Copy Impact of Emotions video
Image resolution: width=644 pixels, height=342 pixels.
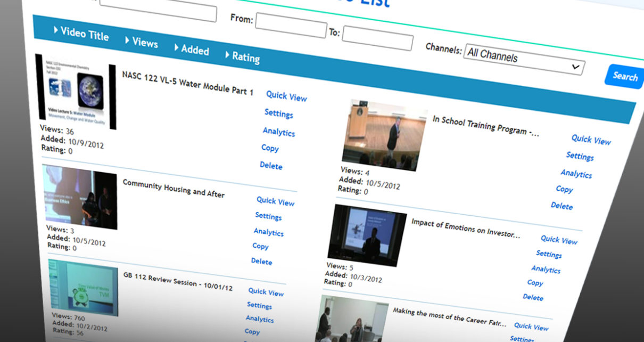(x=535, y=283)
